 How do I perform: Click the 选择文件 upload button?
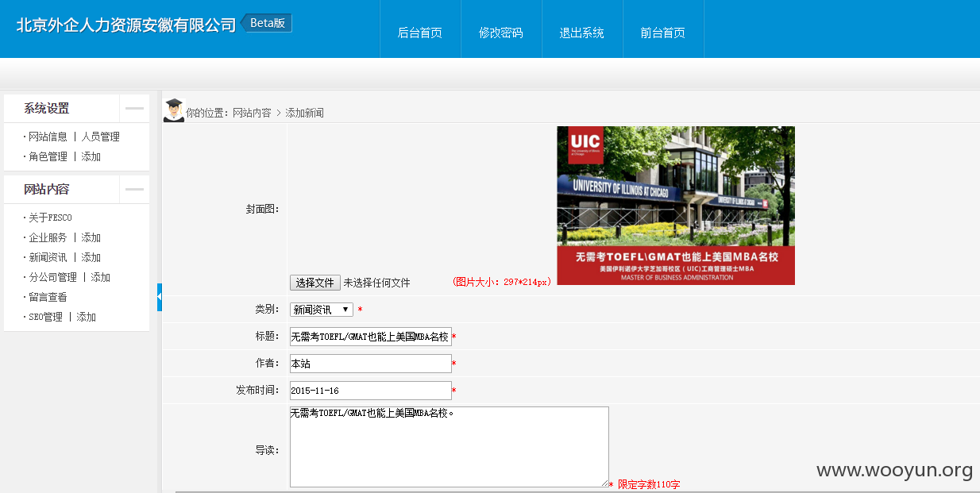315,283
